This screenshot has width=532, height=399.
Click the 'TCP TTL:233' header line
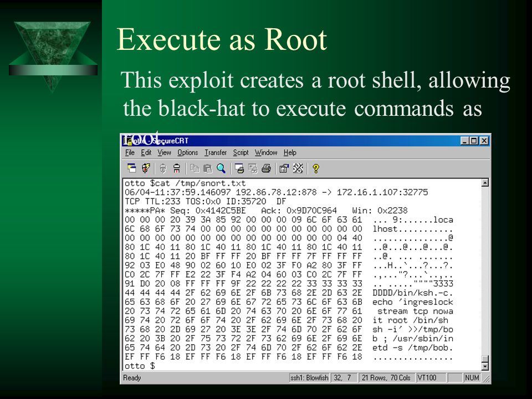pos(205,202)
